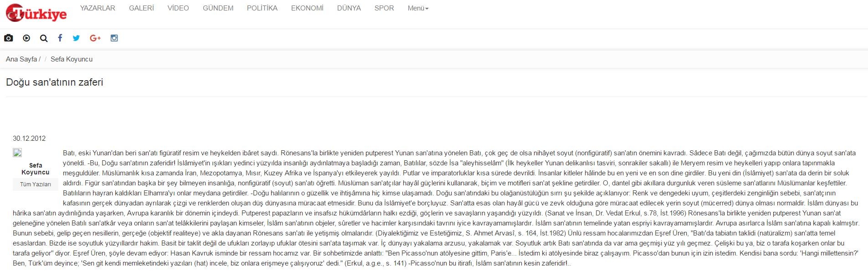Open search with the magnifier icon
Image resolution: width=868 pixels, height=276 pixels.
pyautogui.click(x=44, y=38)
